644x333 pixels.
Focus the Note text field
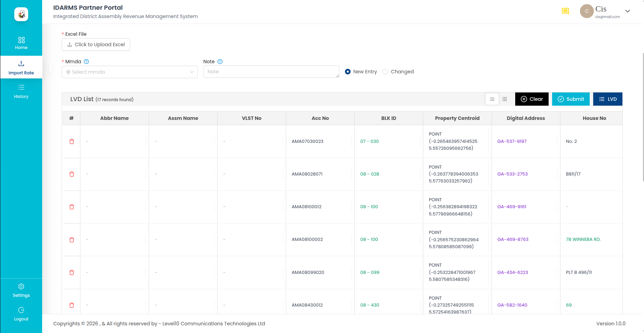pos(271,72)
